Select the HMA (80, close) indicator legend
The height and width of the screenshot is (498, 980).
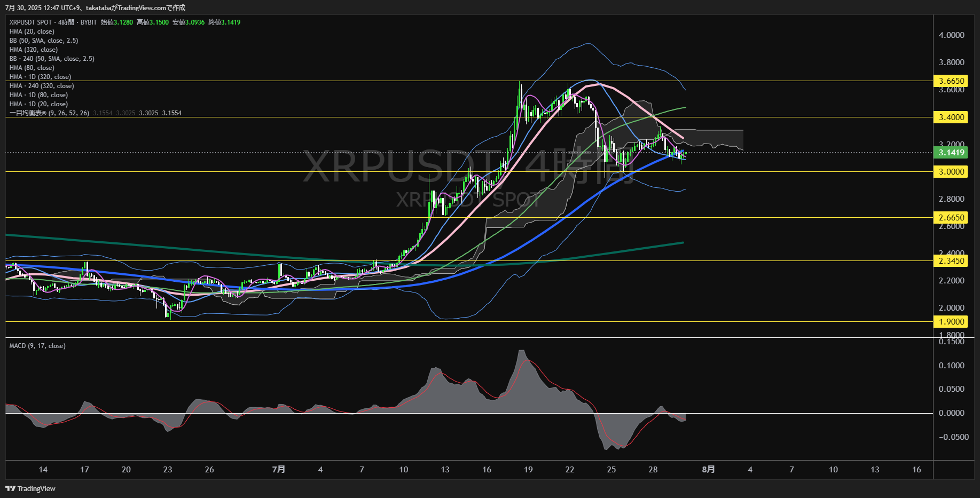click(32, 68)
